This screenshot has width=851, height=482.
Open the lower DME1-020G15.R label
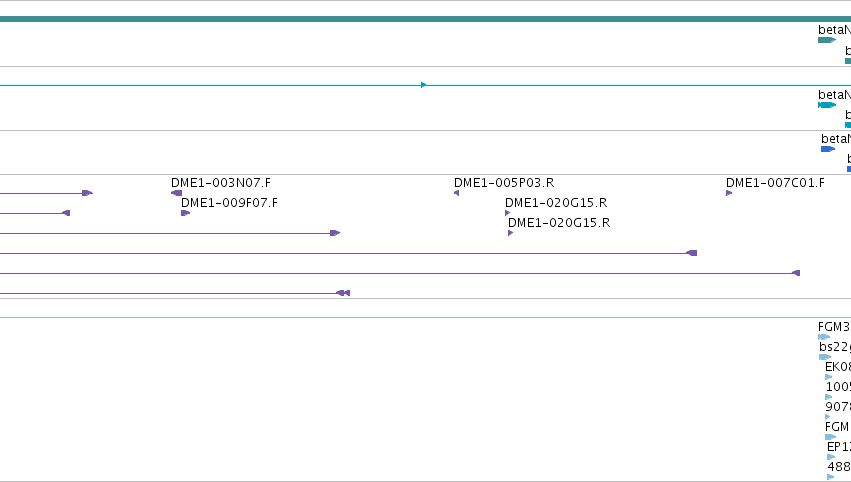click(558, 223)
